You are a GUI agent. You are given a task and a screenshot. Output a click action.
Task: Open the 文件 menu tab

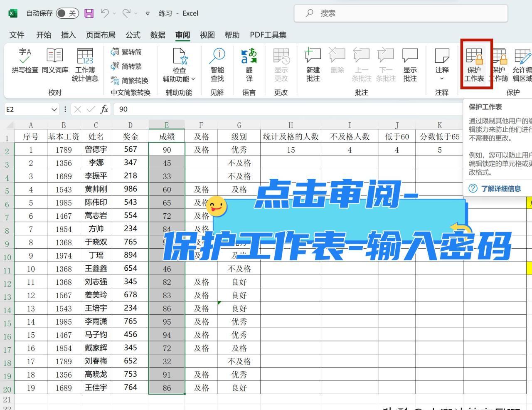[x=17, y=35]
